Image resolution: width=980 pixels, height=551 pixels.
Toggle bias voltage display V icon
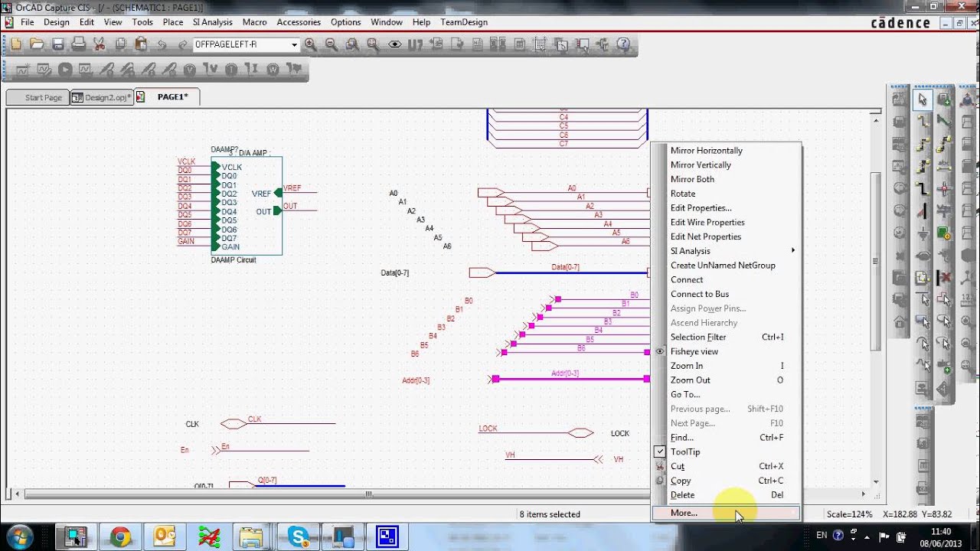(x=189, y=70)
